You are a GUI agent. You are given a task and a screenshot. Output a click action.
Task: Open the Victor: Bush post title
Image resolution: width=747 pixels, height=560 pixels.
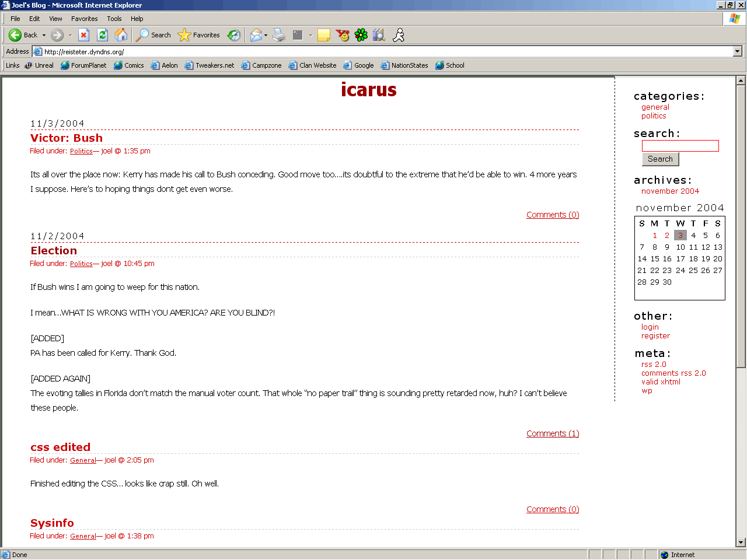(x=67, y=138)
